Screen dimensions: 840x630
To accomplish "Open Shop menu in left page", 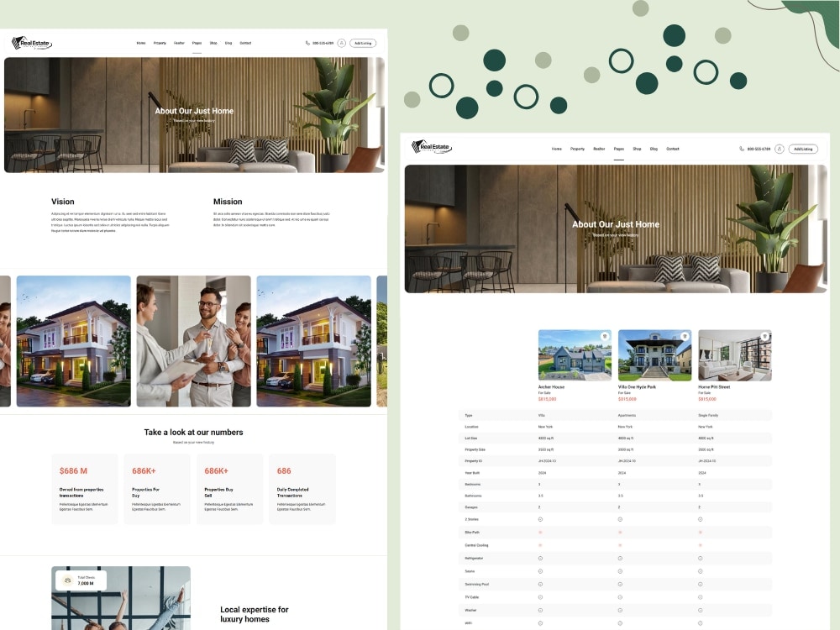I will (213, 43).
